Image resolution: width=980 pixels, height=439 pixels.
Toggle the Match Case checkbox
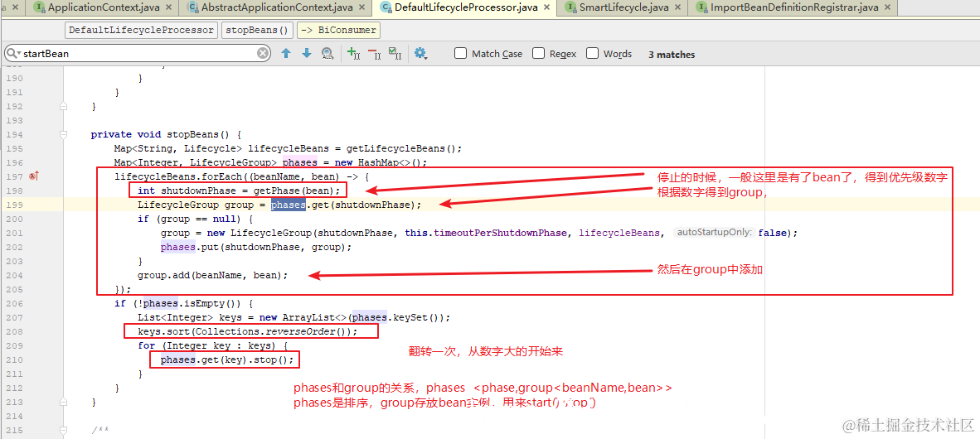tap(461, 54)
